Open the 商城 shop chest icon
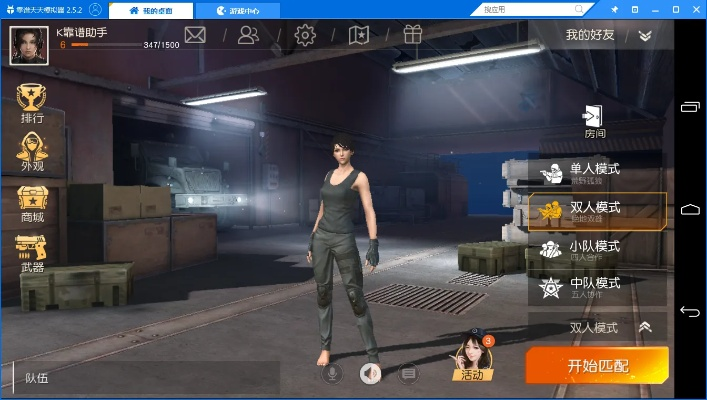This screenshot has height=400, width=707. coord(32,204)
